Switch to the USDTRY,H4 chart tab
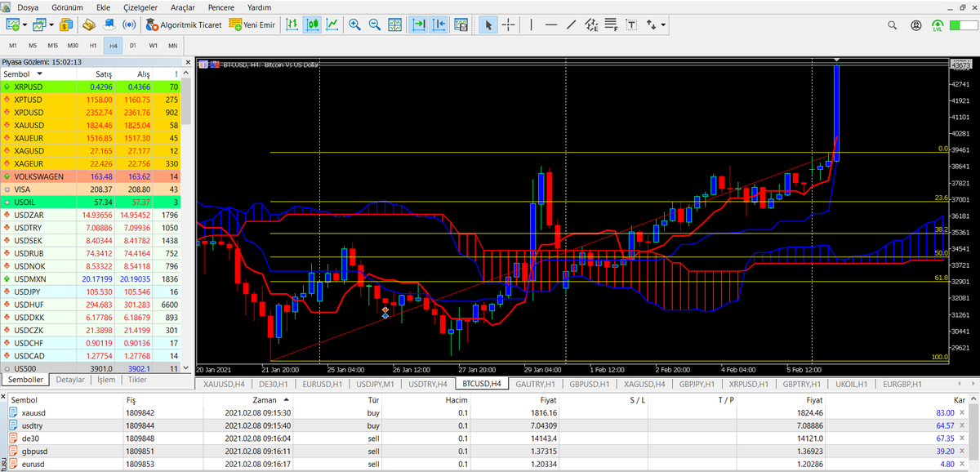This screenshot has width=980, height=472. (428, 383)
